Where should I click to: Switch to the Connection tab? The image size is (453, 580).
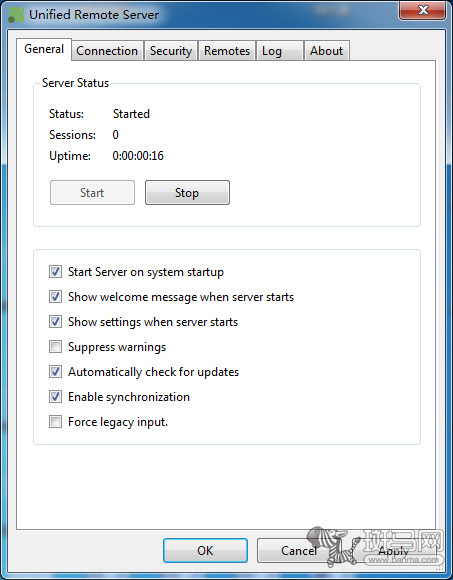pyautogui.click(x=107, y=51)
